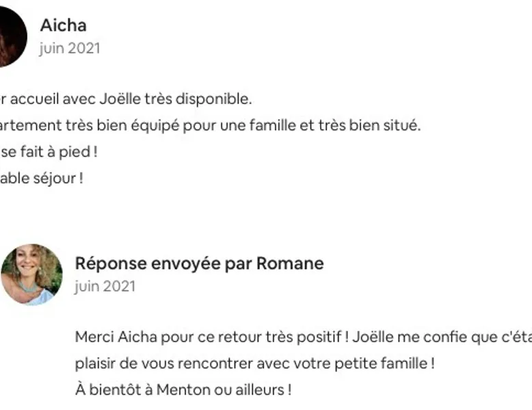Select the 'juin 2021' date under Romane's response
532x410 pixels.
[105, 286]
